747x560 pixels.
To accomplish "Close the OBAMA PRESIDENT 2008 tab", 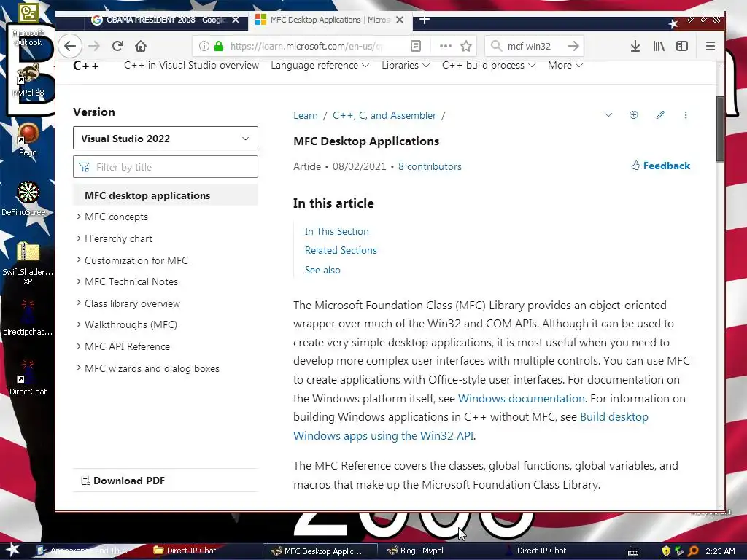I will pos(236,20).
